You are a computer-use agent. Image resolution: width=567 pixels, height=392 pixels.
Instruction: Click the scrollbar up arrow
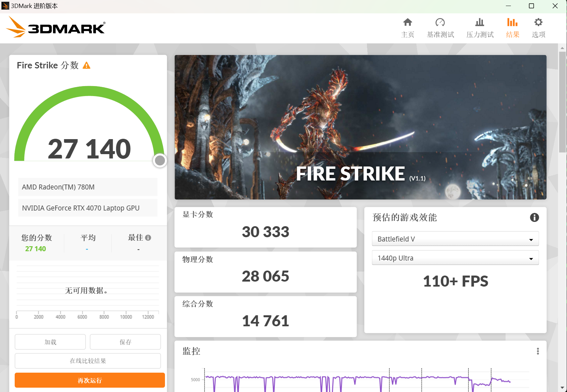[x=562, y=48]
